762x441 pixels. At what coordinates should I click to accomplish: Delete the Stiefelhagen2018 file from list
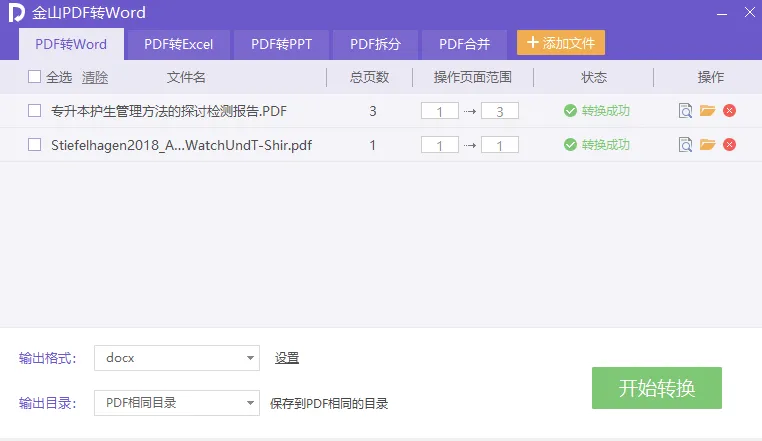pos(729,145)
